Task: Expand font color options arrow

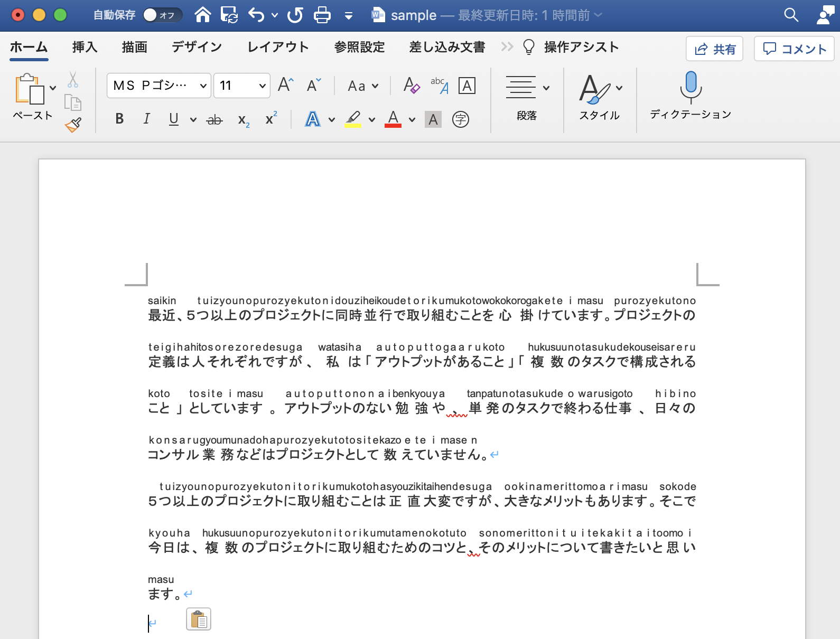Action: (412, 120)
